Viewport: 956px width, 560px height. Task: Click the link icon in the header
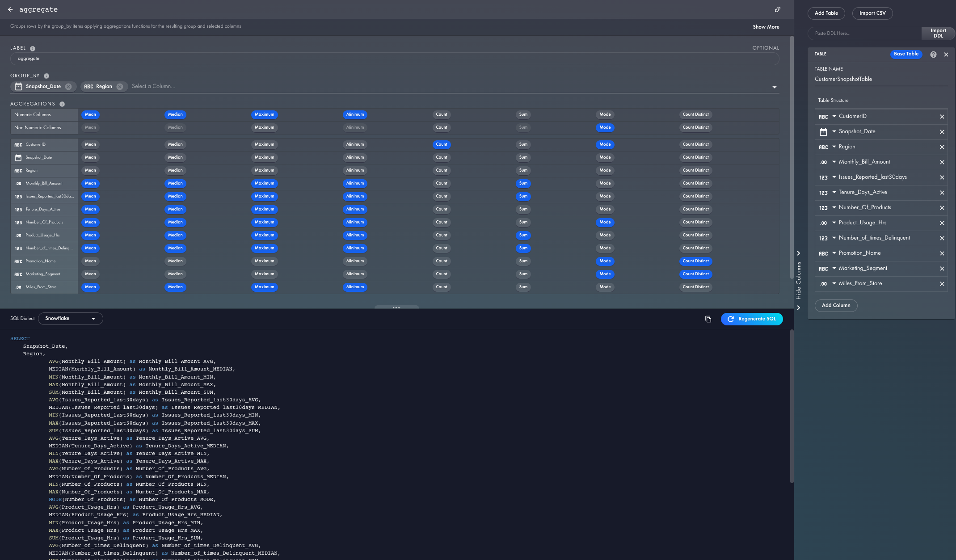pos(778,9)
